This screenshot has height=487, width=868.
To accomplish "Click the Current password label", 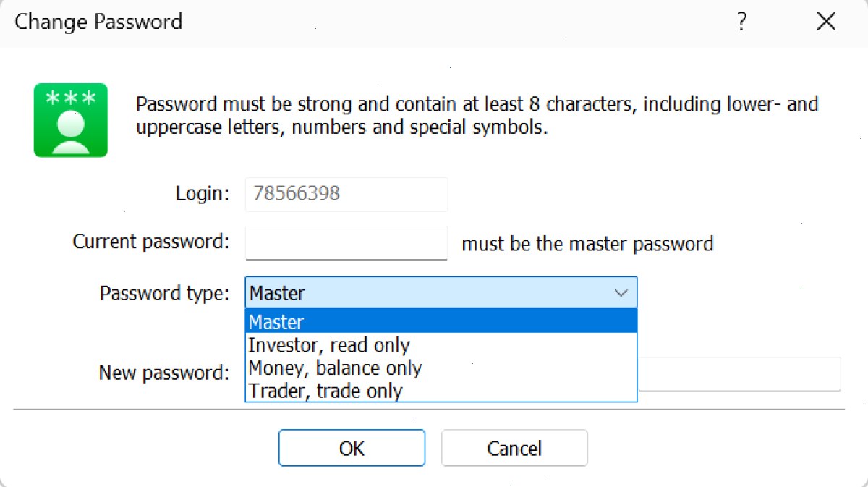I will coord(151,242).
